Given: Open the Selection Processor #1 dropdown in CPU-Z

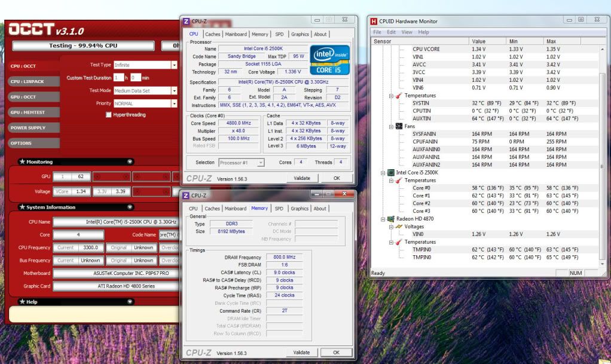Looking at the screenshot, I should (x=261, y=163).
